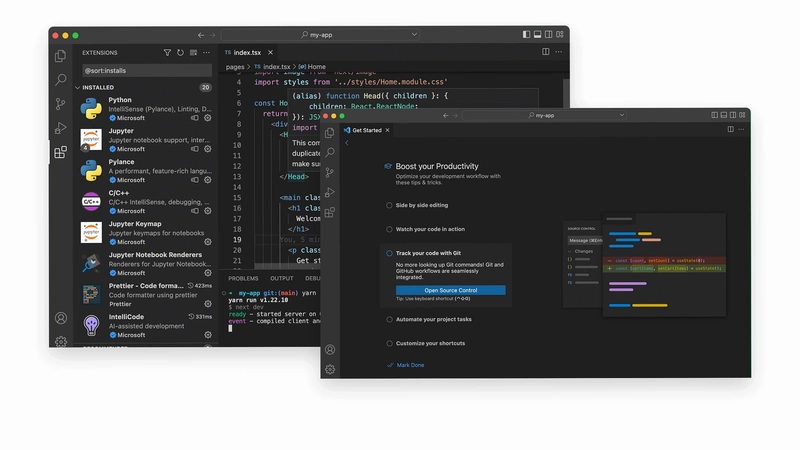Open Source Control in left activity bar

pos(60,104)
